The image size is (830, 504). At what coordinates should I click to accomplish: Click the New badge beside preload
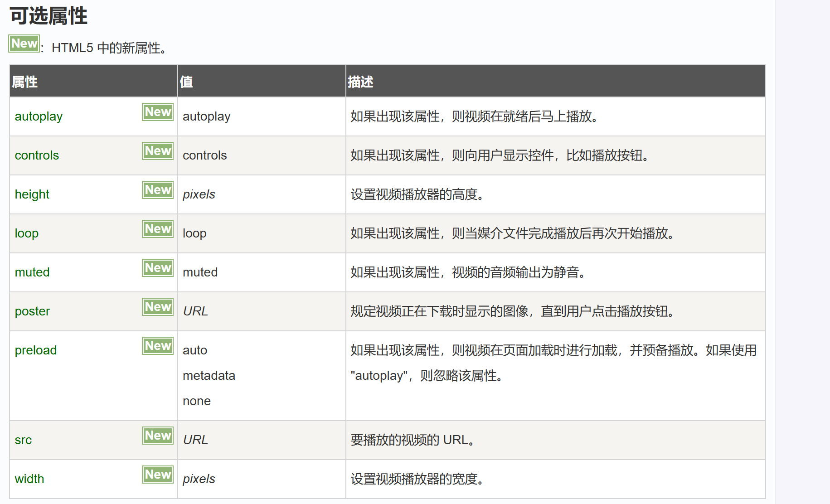[x=158, y=346]
